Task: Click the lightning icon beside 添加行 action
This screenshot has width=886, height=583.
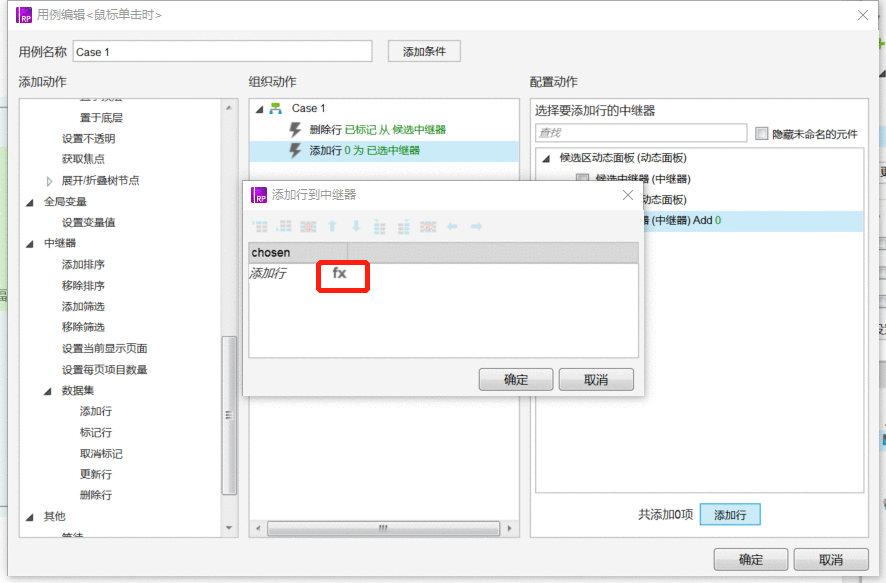Action: click(295, 151)
